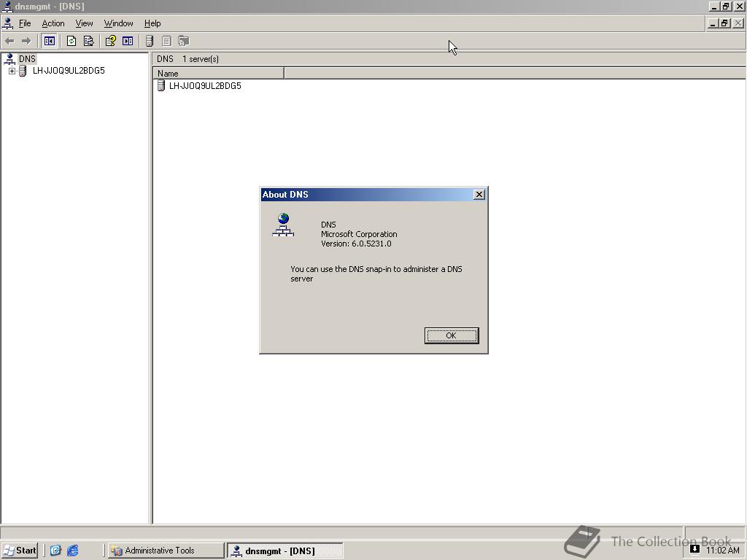Toggle Show/Hide Action Pane toolbar button

128,41
